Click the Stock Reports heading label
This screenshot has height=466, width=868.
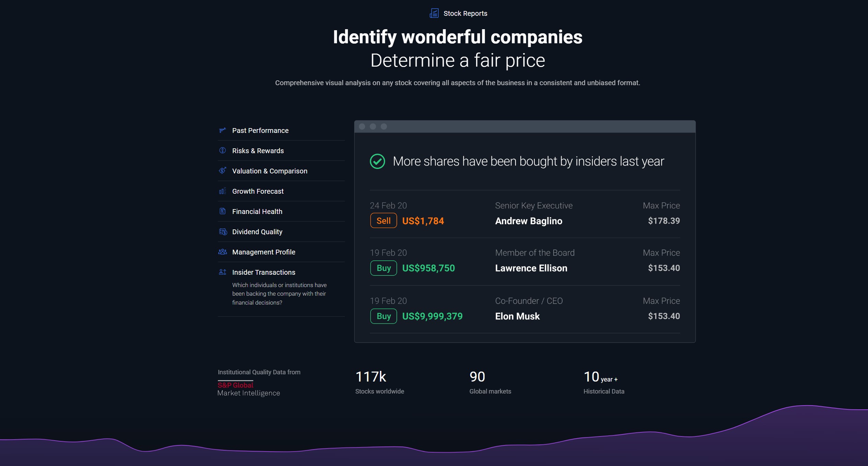[x=465, y=13]
